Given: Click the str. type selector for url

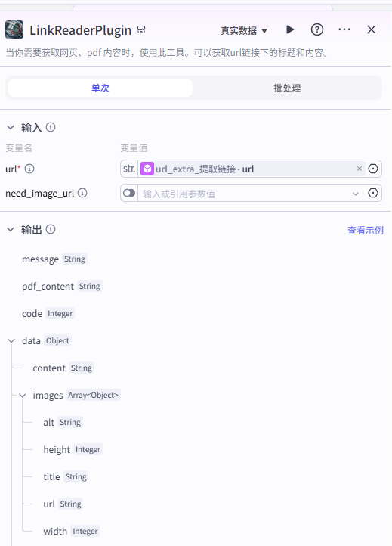Looking at the screenshot, I should pos(129,169).
